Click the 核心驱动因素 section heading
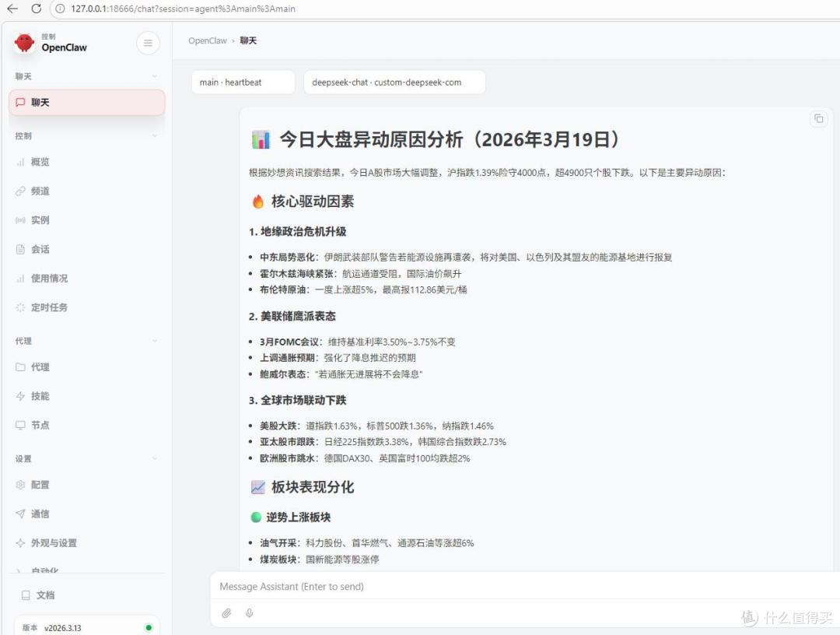Screen dimensions: 840x635 click(x=302, y=202)
